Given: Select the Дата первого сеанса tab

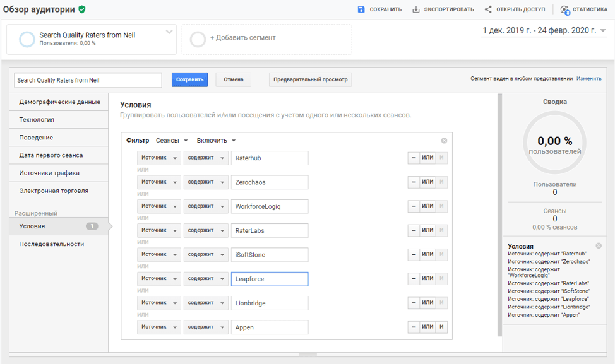Looking at the screenshot, I should click(59, 155).
